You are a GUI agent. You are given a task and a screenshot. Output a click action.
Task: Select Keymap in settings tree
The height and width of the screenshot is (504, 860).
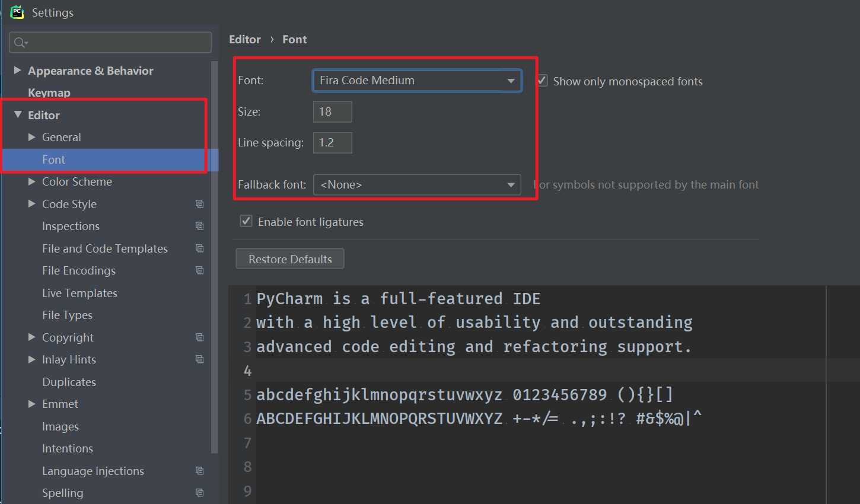click(49, 92)
